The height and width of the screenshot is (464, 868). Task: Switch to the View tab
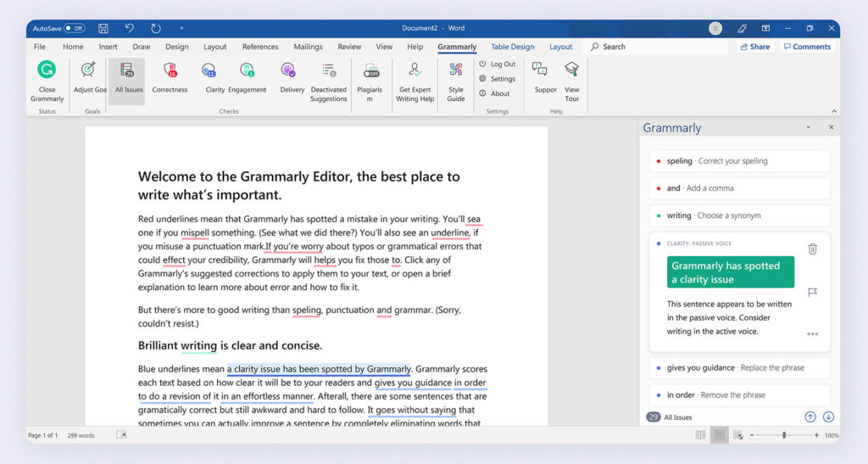pos(384,47)
